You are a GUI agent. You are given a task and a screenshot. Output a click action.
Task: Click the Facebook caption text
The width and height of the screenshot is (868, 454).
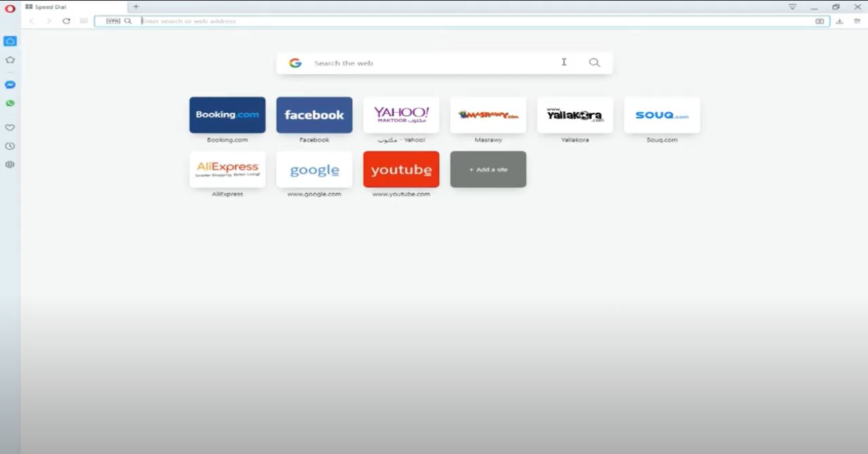point(314,140)
